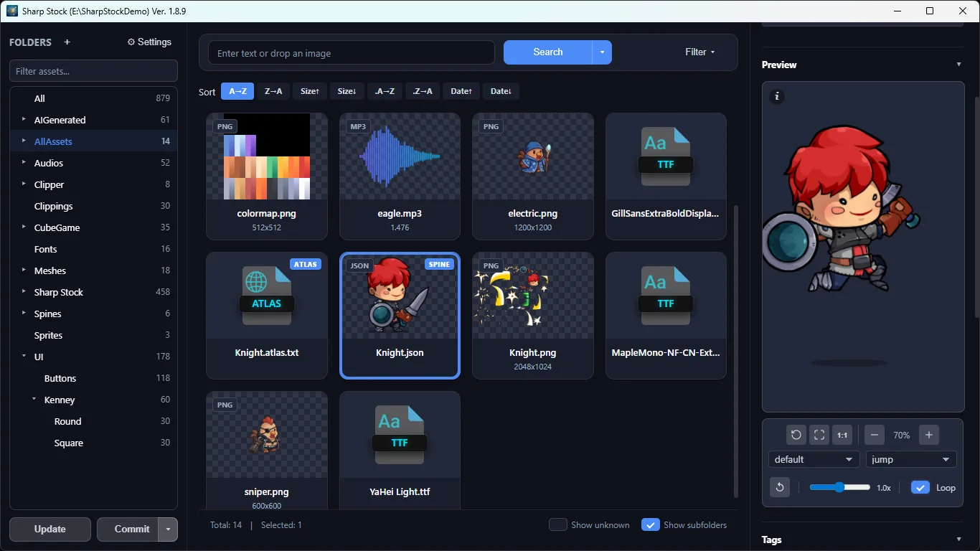
Task: Select the Sharp Stock folder
Action: pos(94,292)
